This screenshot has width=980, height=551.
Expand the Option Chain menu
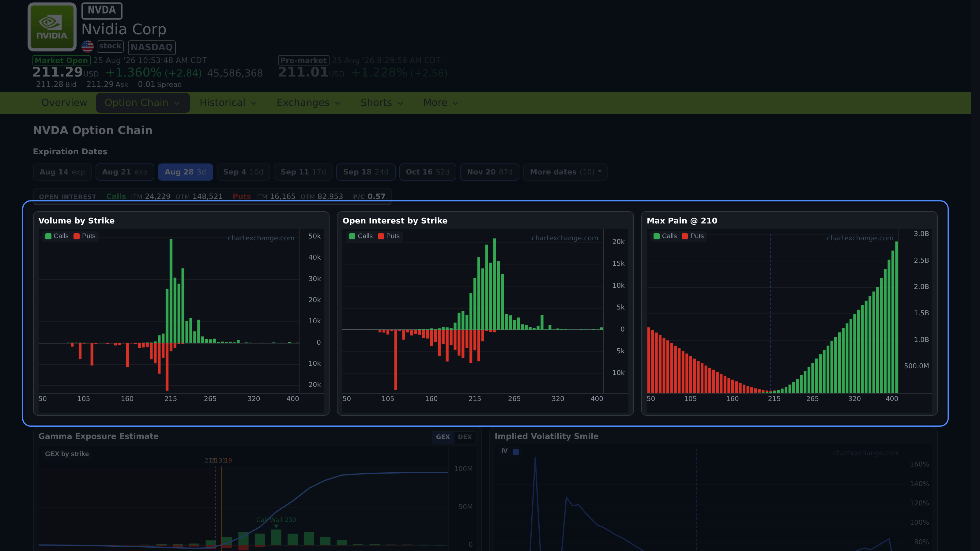coord(143,103)
